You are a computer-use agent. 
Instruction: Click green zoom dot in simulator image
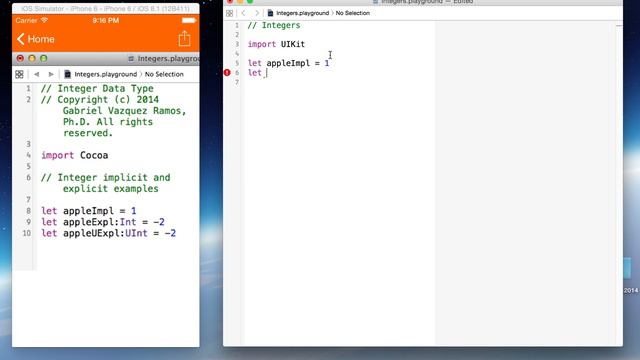point(44,58)
